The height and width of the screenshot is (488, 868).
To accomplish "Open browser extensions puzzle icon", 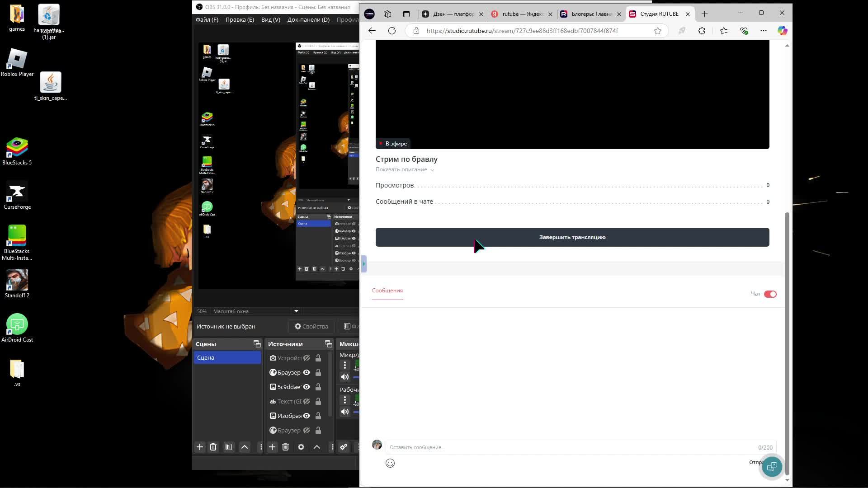I will click(702, 31).
